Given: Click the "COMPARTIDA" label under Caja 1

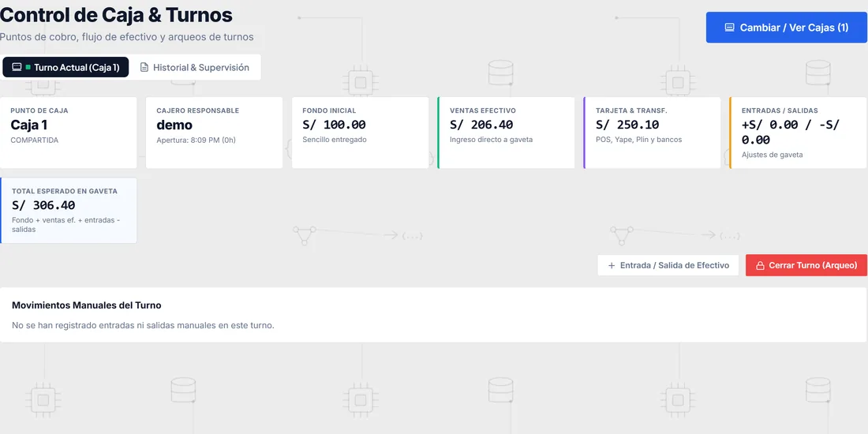Looking at the screenshot, I should [34, 140].
